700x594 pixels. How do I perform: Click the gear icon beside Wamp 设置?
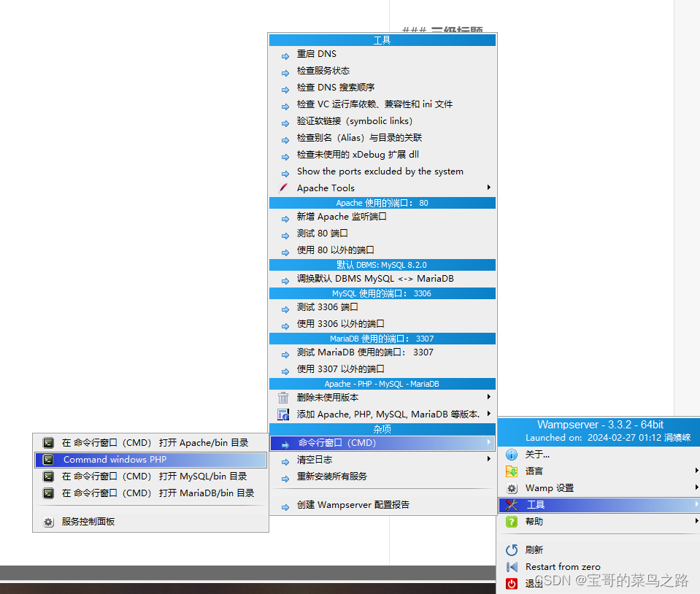[512, 488]
